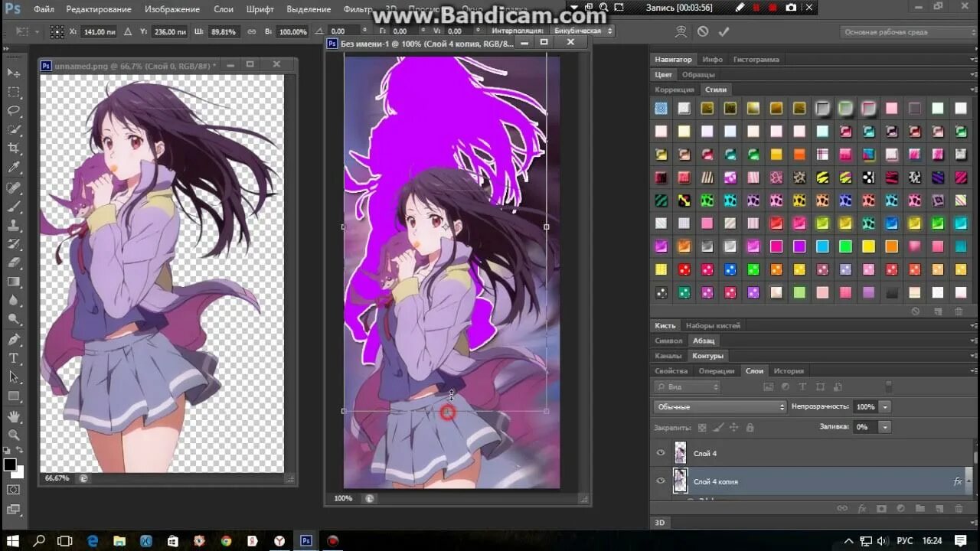Select the Dodge tool
Viewport: 980px width, 551px height.
[x=14, y=319]
